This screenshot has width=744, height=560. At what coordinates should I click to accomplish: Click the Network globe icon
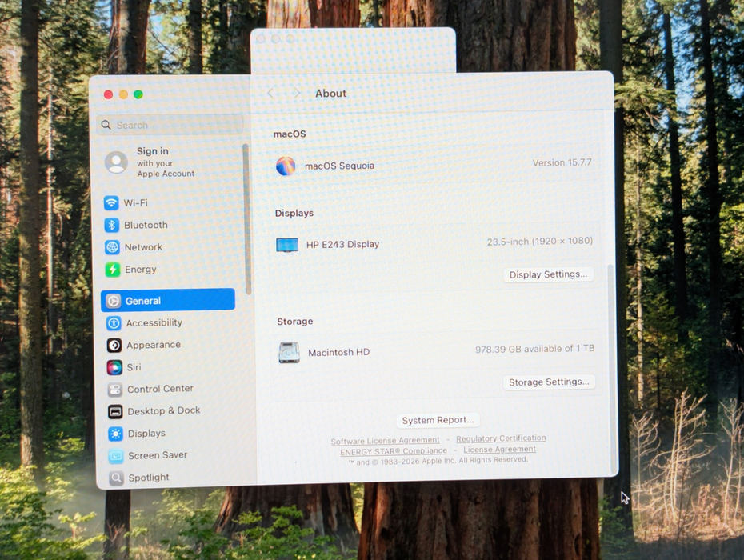click(112, 246)
